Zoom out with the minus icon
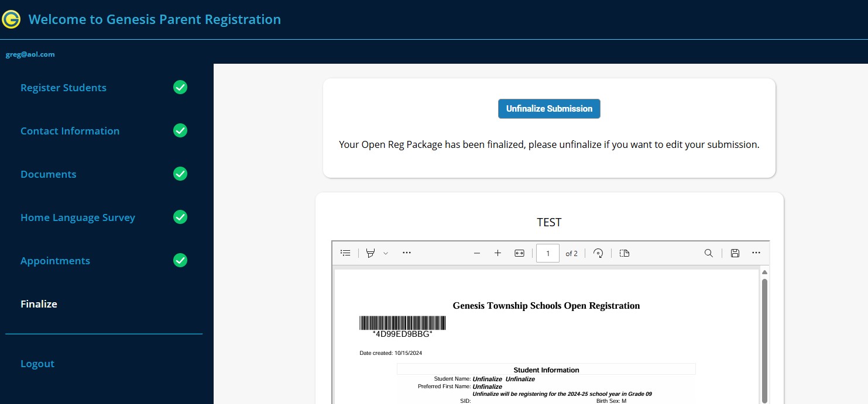Image resolution: width=868 pixels, height=404 pixels. pyautogui.click(x=477, y=253)
